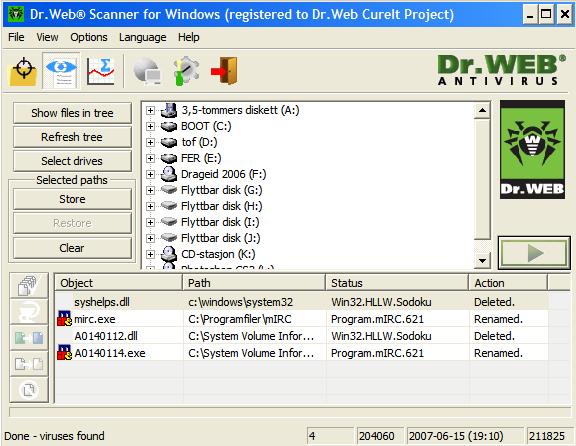Expand the Flyttbar disk (G:) node
The image size is (576, 446).
(150, 190)
